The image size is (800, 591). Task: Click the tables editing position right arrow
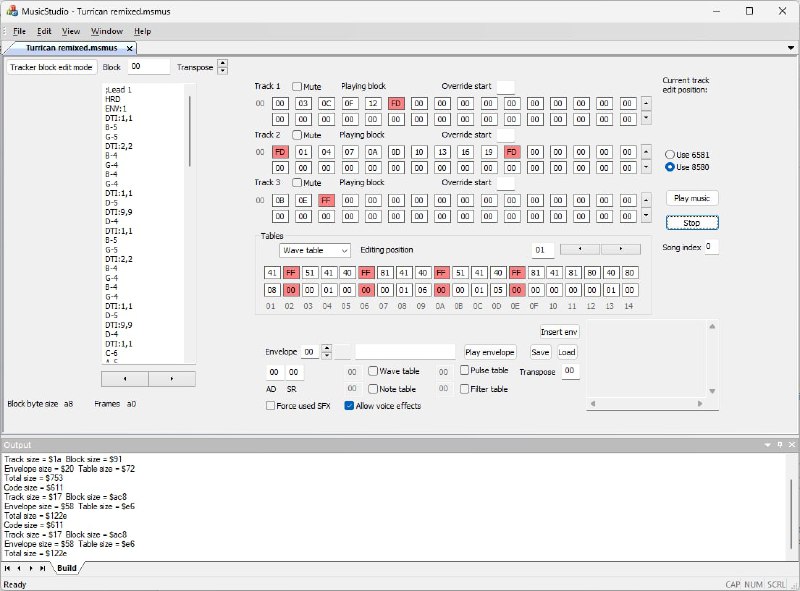pyautogui.click(x=620, y=249)
